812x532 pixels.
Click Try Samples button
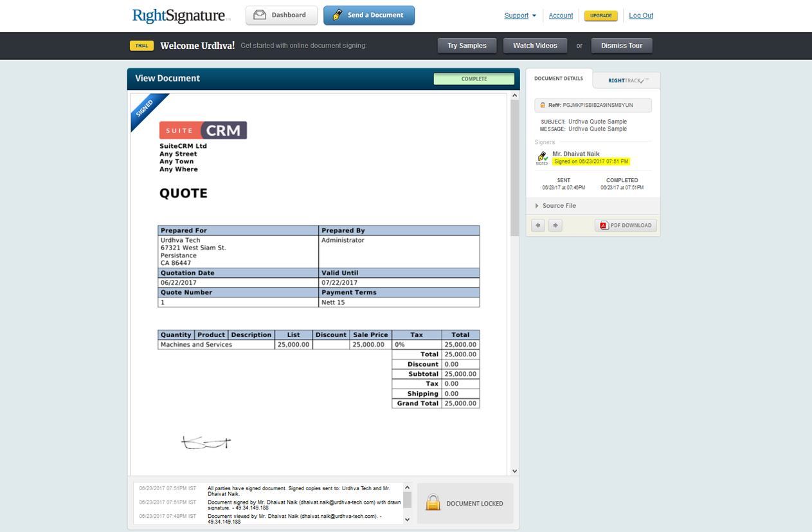click(x=467, y=46)
